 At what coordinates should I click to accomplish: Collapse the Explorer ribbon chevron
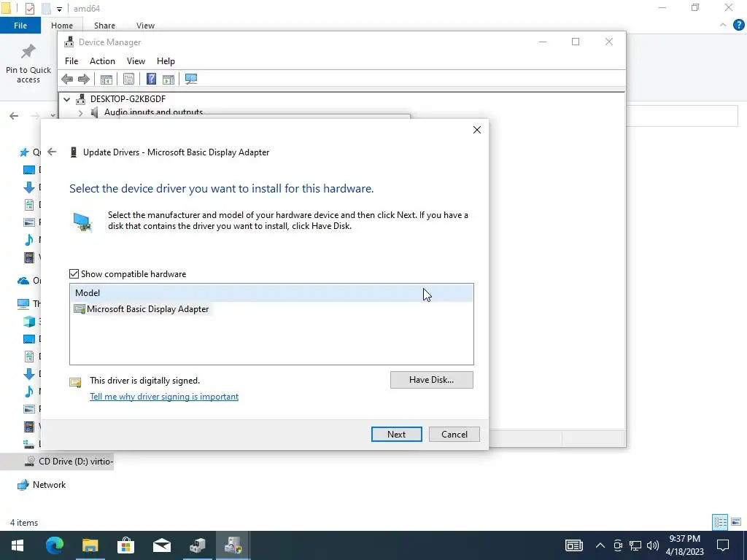[723, 26]
